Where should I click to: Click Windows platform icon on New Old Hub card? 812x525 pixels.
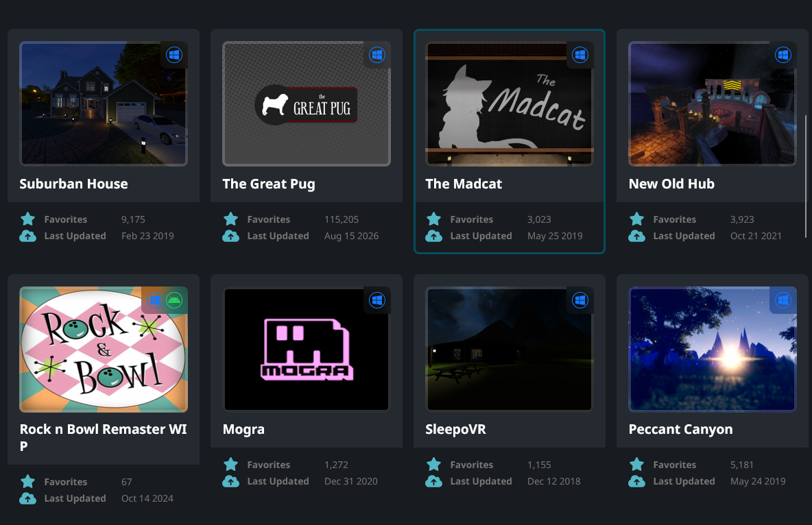tap(783, 55)
